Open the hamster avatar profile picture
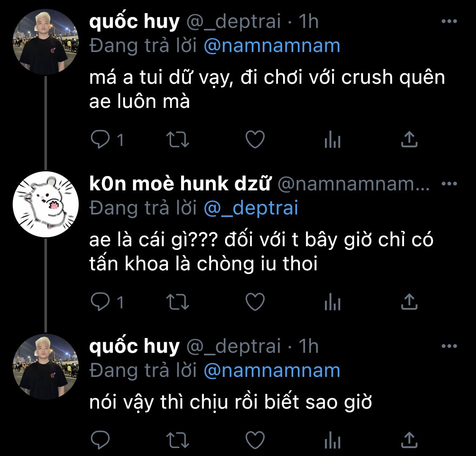Image resolution: width=476 pixels, height=456 pixels. (x=46, y=204)
